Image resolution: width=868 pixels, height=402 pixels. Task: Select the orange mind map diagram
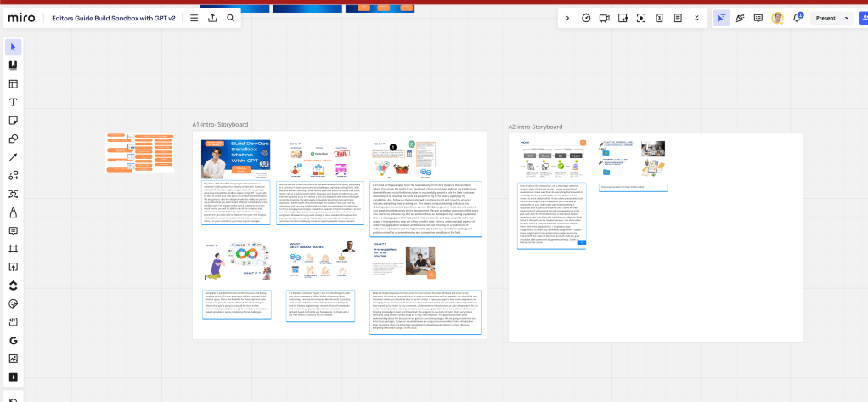141,152
